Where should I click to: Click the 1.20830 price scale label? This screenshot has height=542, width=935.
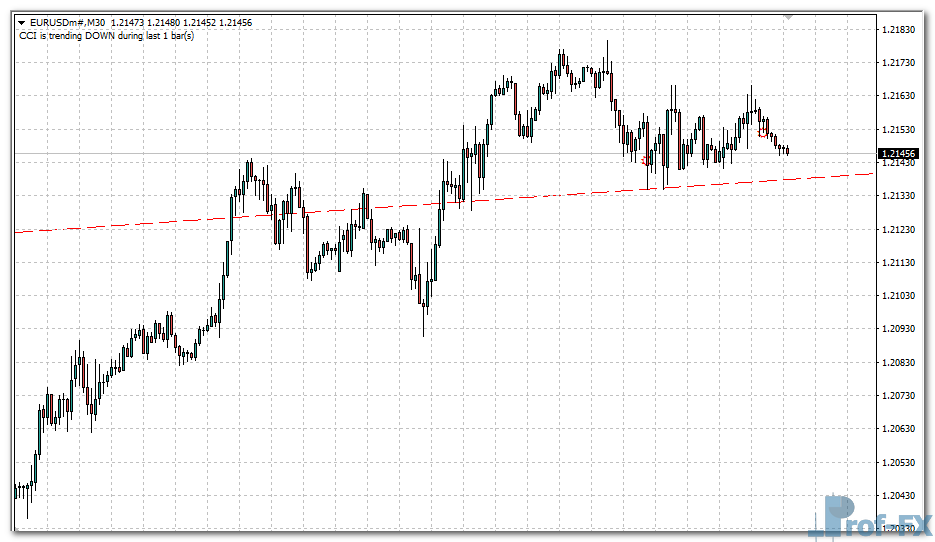tap(900, 362)
